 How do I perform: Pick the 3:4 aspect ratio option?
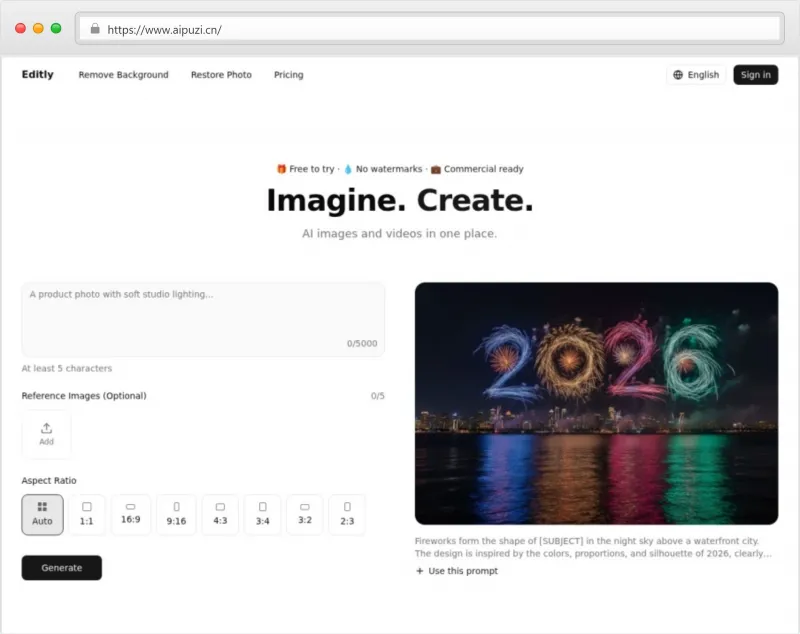pyautogui.click(x=262, y=514)
